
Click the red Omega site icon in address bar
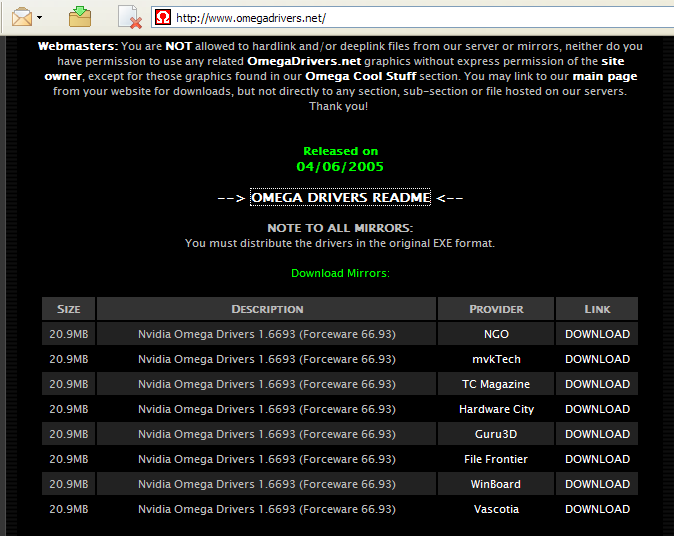tap(163, 18)
